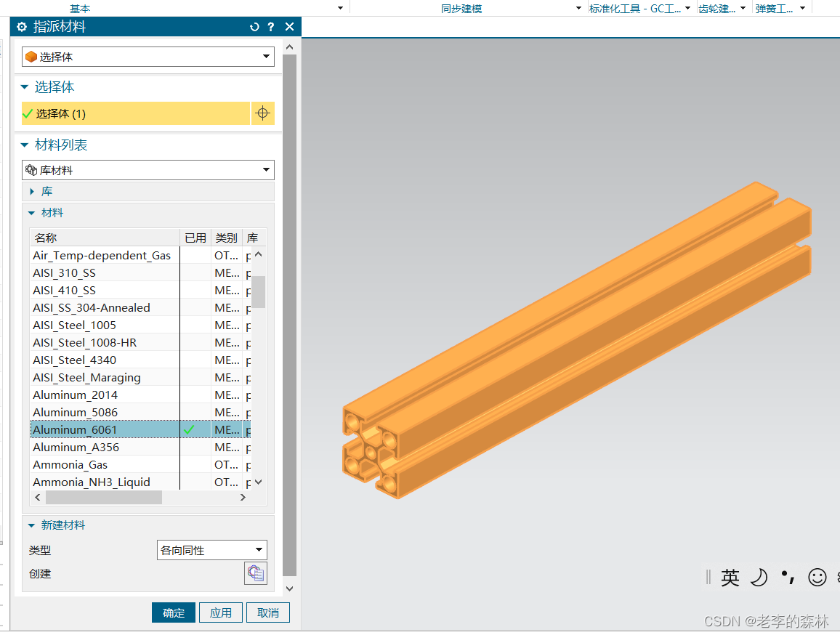Click the gear icon in dialog title
Viewport: 840px width, 635px height.
tap(21, 27)
